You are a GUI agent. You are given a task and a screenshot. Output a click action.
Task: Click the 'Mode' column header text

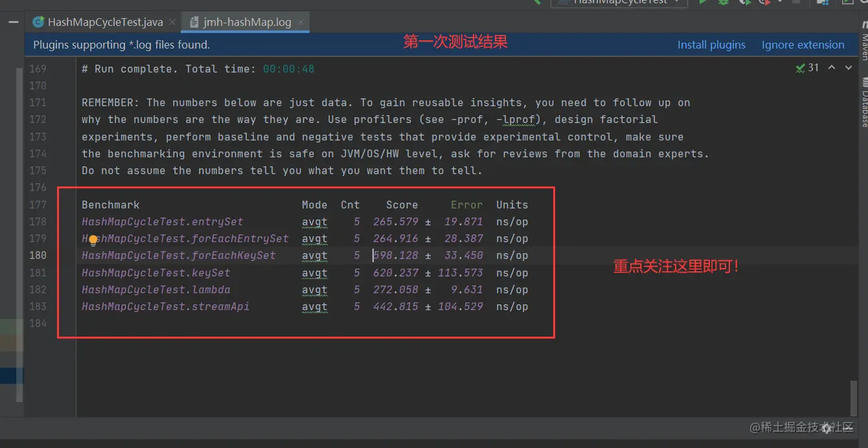click(x=315, y=205)
